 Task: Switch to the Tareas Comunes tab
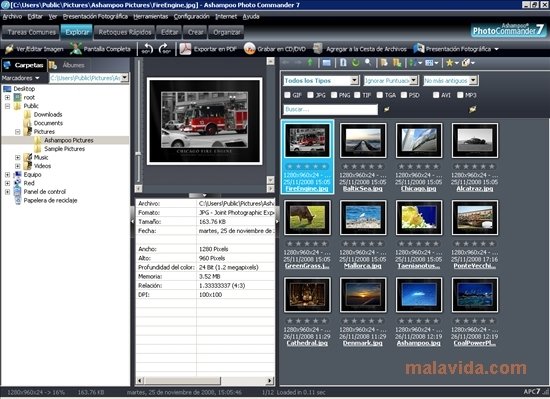(x=31, y=32)
